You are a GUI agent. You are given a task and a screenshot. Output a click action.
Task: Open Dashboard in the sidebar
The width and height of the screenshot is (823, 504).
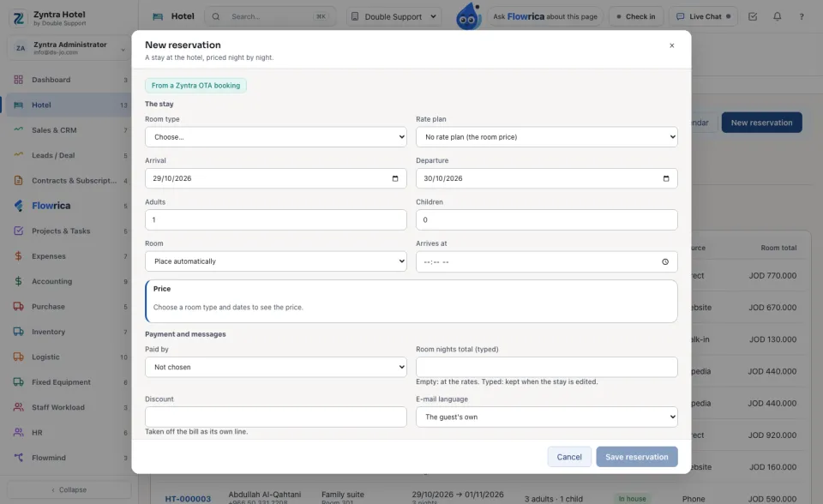coord(69,80)
